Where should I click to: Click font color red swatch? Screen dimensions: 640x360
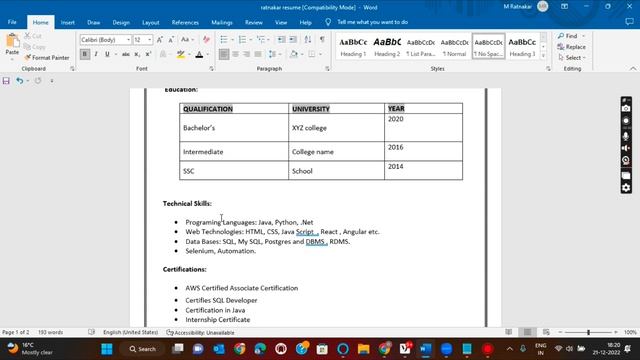click(x=199, y=54)
